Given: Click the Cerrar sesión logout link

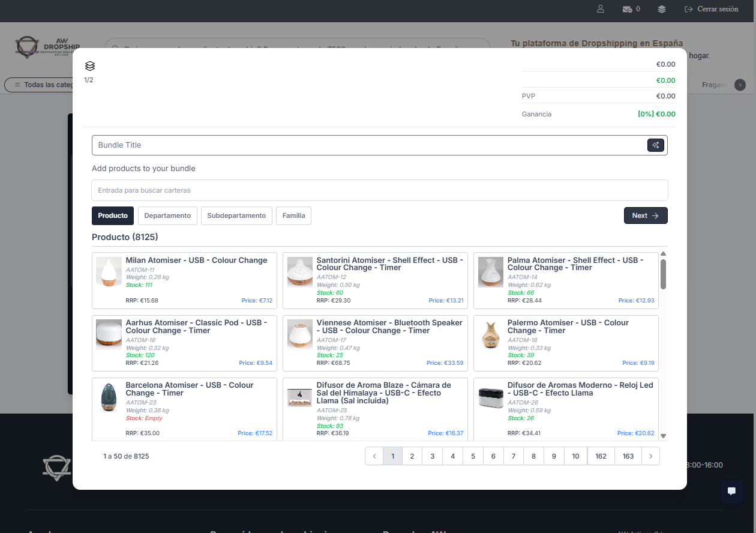Looking at the screenshot, I should 711,10.
